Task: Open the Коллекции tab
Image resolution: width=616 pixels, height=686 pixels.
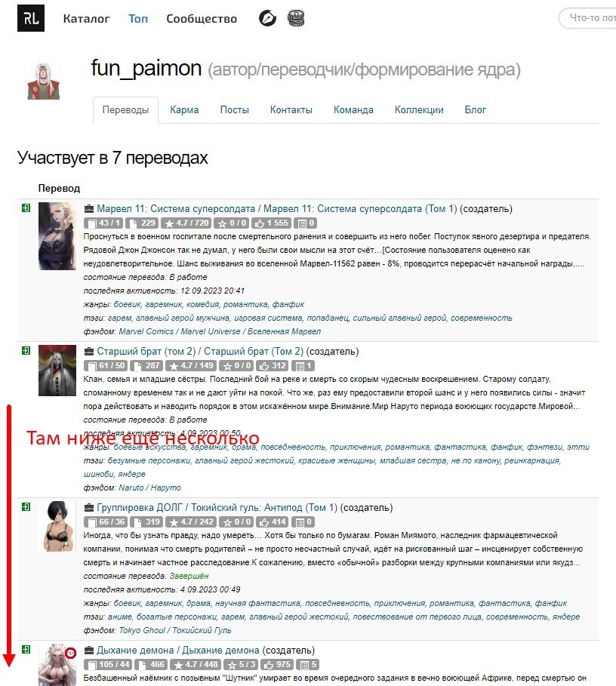Action: (x=419, y=110)
